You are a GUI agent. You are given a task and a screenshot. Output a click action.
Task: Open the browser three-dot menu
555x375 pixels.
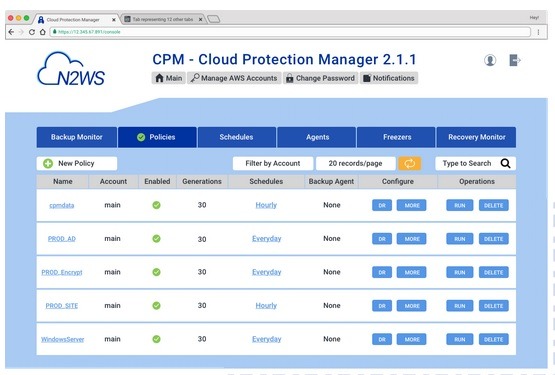[x=538, y=32]
